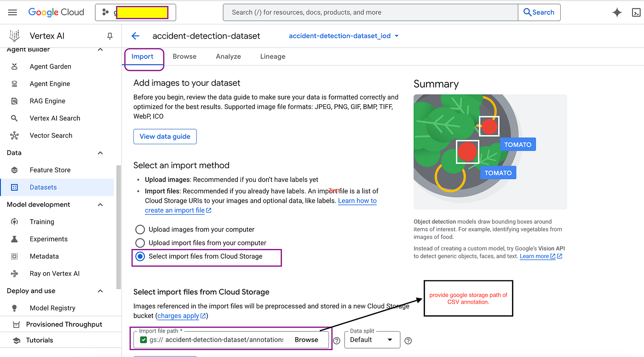Open accident-detection-dataset_iod annotation set dropdown
644x357 pixels.
(x=344, y=36)
